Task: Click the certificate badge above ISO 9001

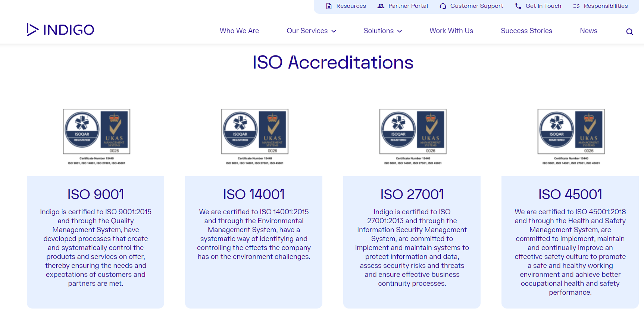Action: (x=97, y=136)
